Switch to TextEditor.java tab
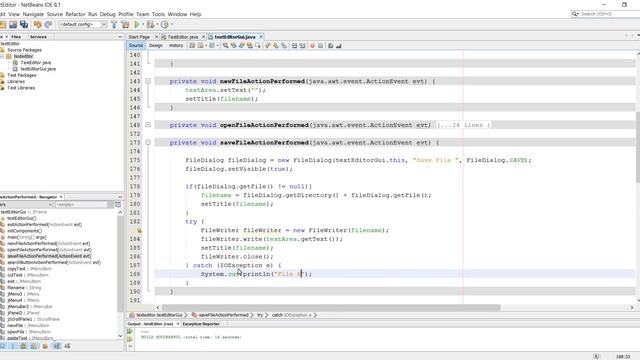Screen dimensions: 640x360 click(182, 37)
